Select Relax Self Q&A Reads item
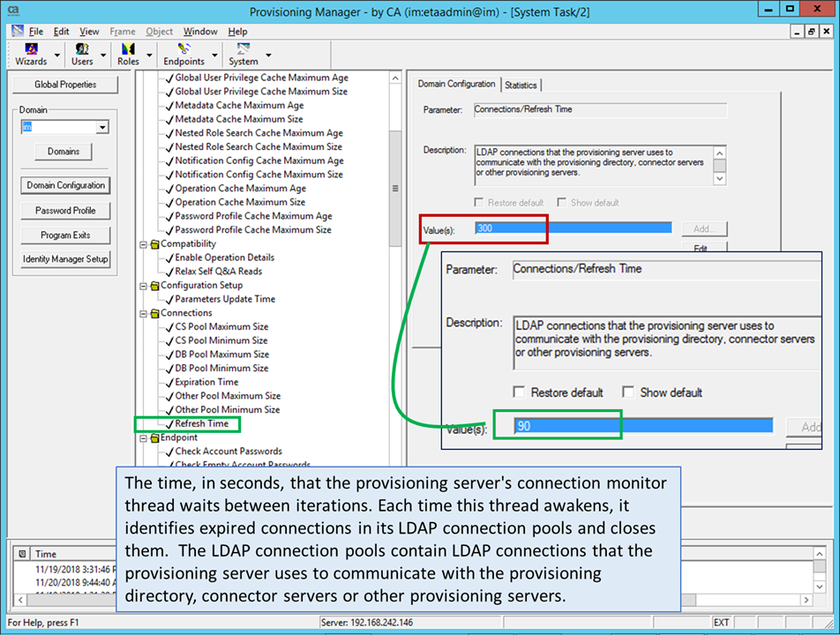 219,272
